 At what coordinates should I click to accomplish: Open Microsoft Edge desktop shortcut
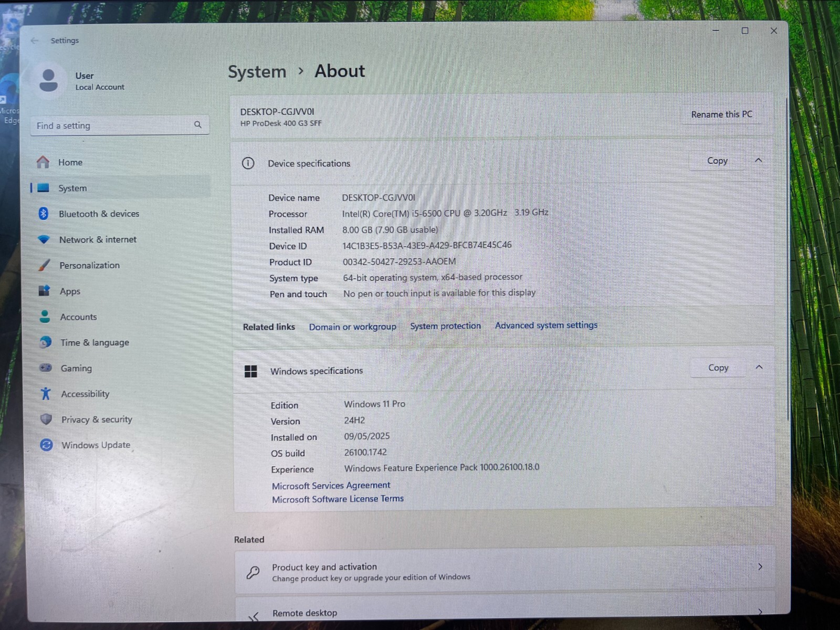point(9,100)
